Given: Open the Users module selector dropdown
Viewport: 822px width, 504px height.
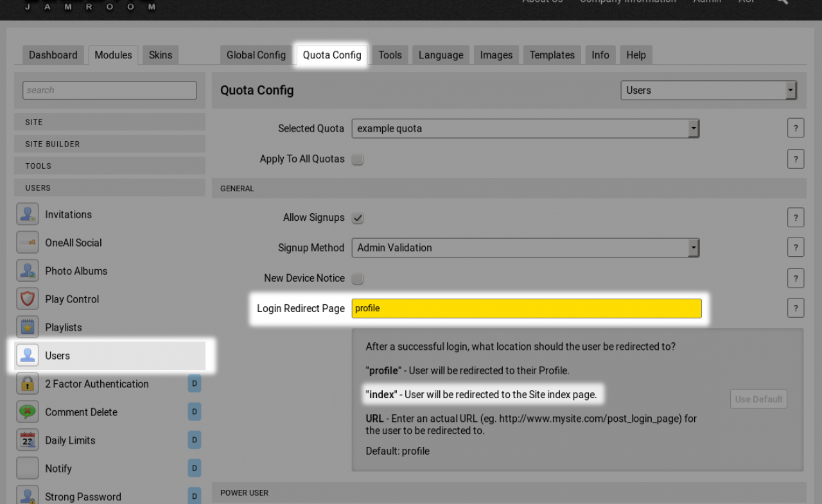Looking at the screenshot, I should (708, 91).
